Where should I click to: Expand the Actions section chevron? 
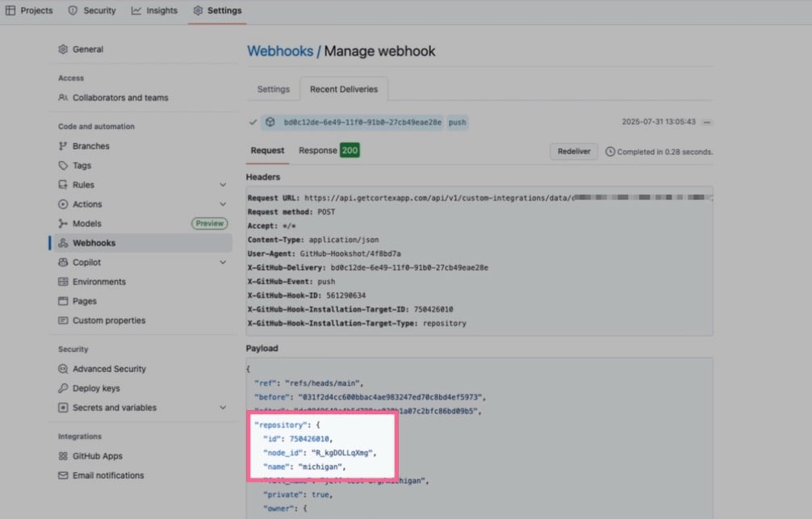click(x=223, y=204)
